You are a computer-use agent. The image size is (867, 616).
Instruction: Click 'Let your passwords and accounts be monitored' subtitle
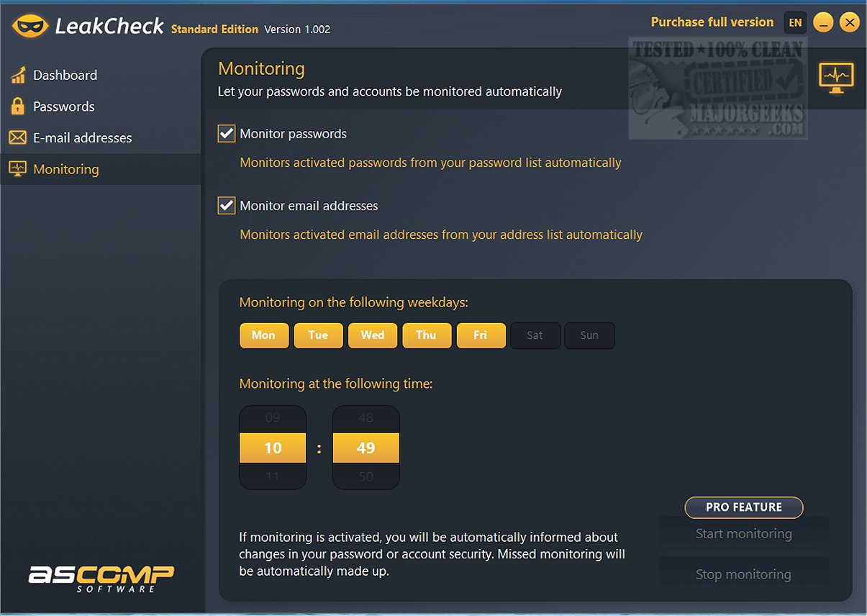390,92
